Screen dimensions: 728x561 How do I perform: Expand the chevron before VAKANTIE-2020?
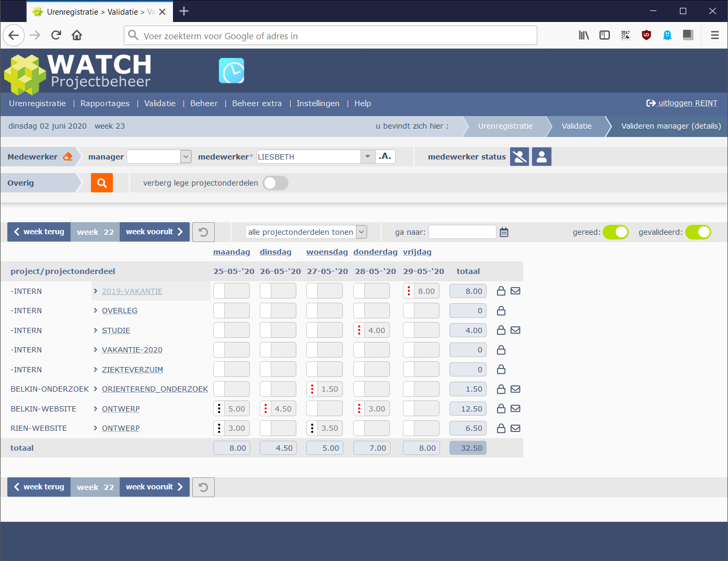96,350
